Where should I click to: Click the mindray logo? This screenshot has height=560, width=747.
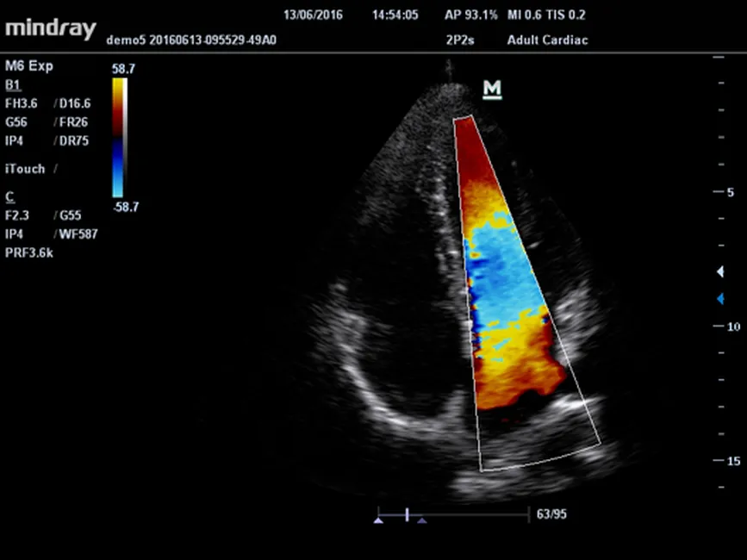tap(50, 28)
